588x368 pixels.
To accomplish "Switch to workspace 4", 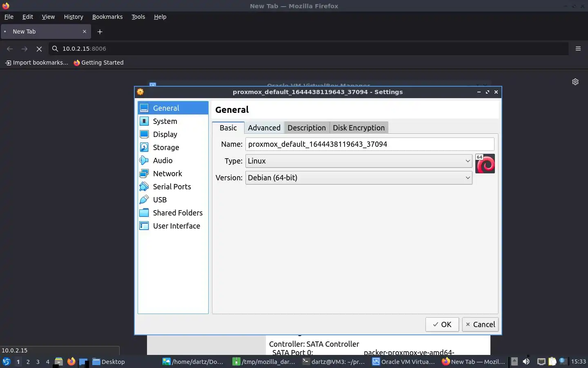I will (48, 361).
